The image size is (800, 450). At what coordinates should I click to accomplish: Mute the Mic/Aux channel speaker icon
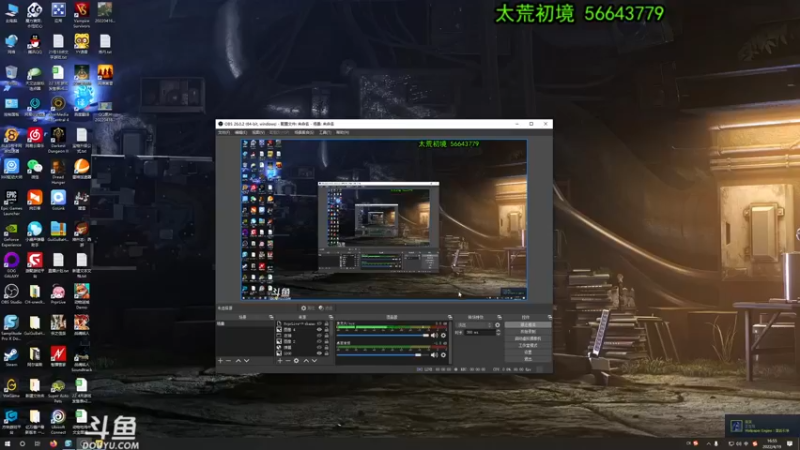434,335
